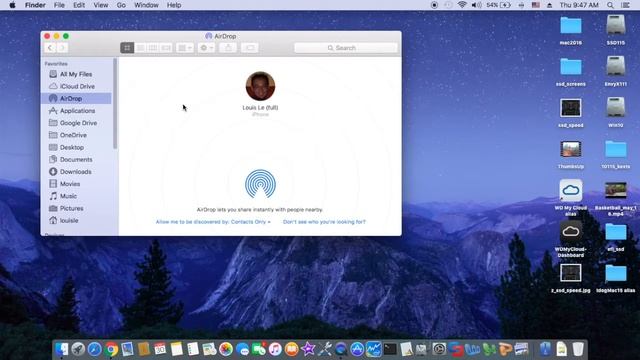Open the Window menu
Screen dimensions: 640x360
[146, 5]
